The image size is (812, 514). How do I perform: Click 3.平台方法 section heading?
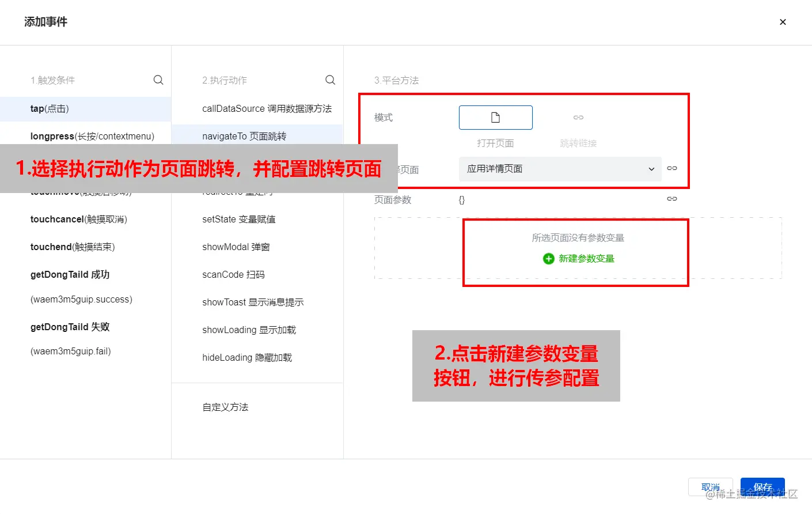(396, 81)
